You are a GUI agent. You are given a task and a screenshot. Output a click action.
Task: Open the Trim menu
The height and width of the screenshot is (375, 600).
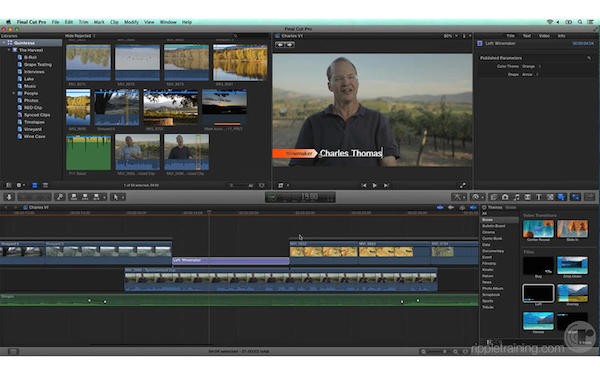(83, 22)
